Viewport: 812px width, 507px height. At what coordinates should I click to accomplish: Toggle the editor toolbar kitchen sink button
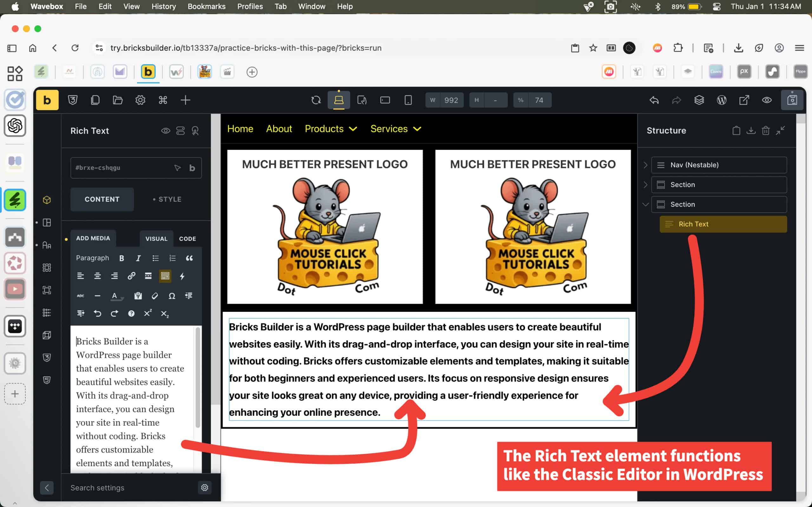(x=165, y=276)
